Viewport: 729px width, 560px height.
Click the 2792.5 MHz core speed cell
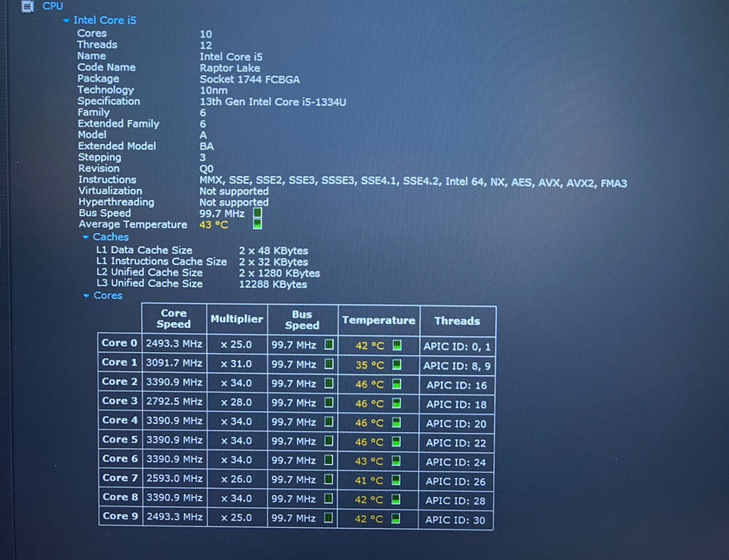click(x=174, y=402)
